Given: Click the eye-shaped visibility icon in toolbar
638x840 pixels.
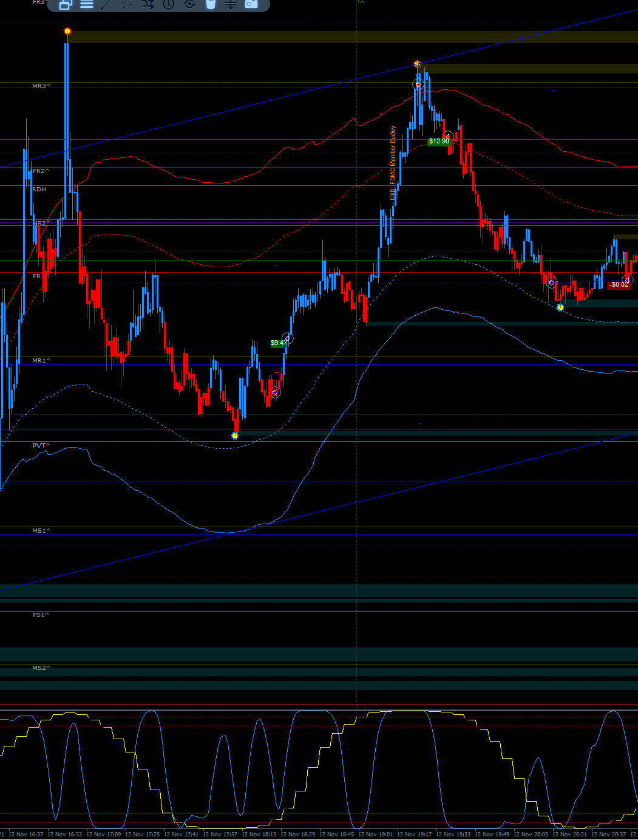Looking at the screenshot, I should pos(189,4).
